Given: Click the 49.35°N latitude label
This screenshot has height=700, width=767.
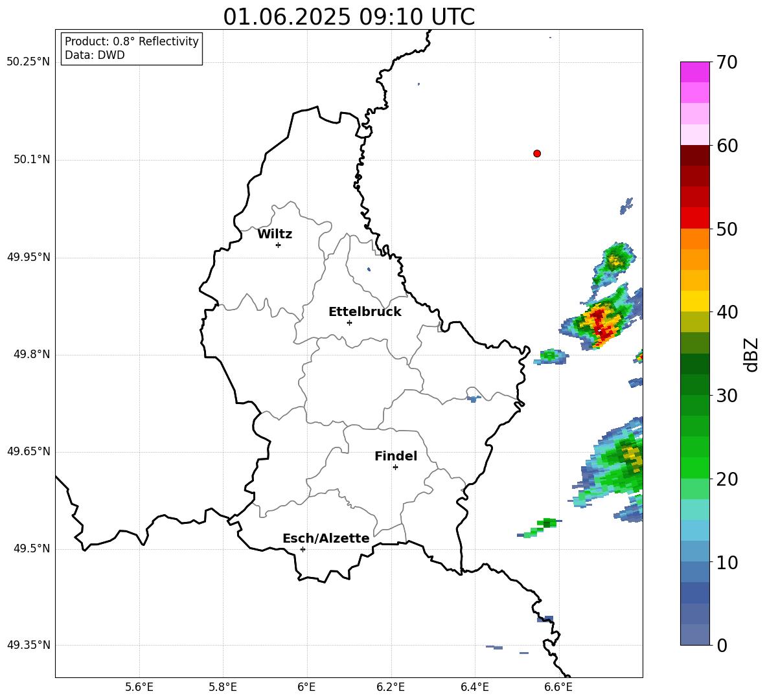Looking at the screenshot, I should tap(29, 645).
